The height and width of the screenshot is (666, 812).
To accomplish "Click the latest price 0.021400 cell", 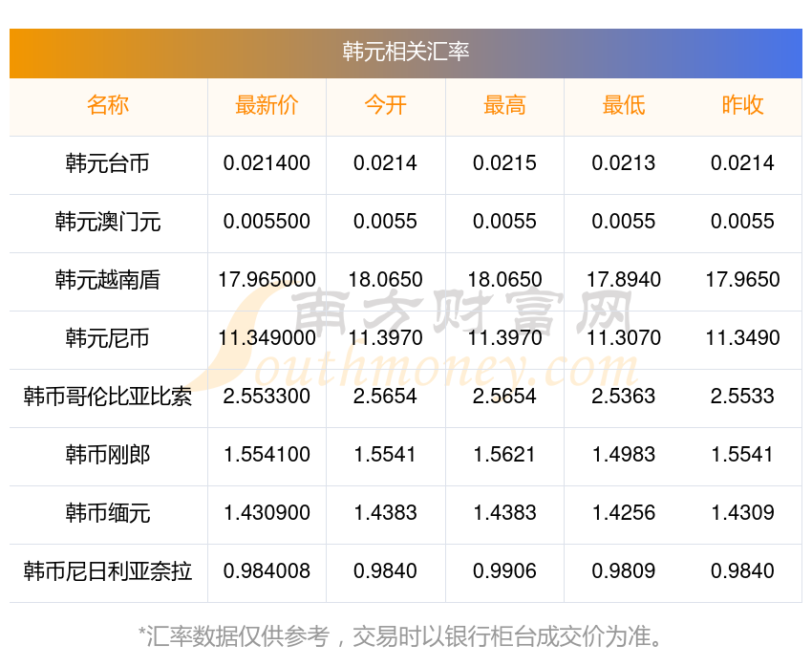I will tap(267, 163).
